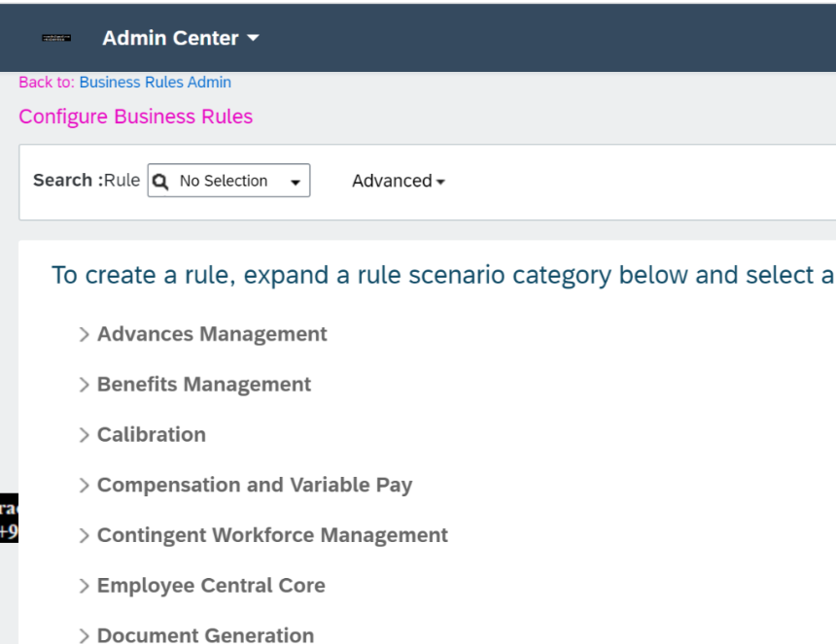Select the Calibration category label
The height and width of the screenshot is (644, 836).
pyautogui.click(x=152, y=434)
